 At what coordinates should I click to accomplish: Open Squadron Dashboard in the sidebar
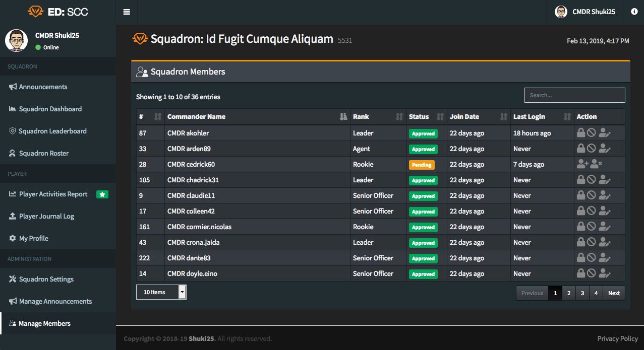pyautogui.click(x=58, y=109)
